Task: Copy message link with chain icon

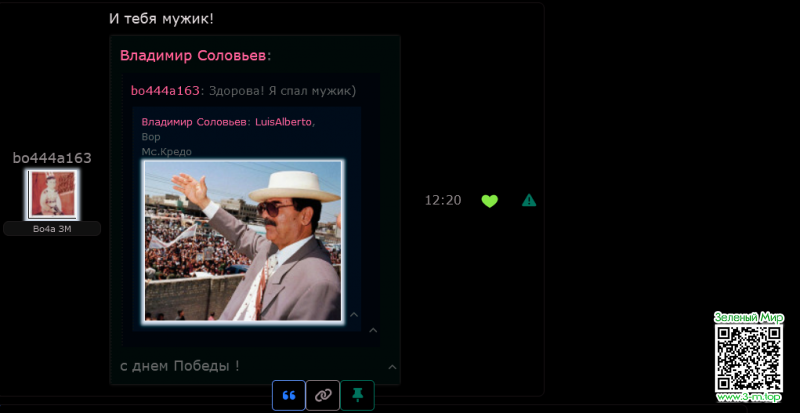Action: pyautogui.click(x=322, y=395)
